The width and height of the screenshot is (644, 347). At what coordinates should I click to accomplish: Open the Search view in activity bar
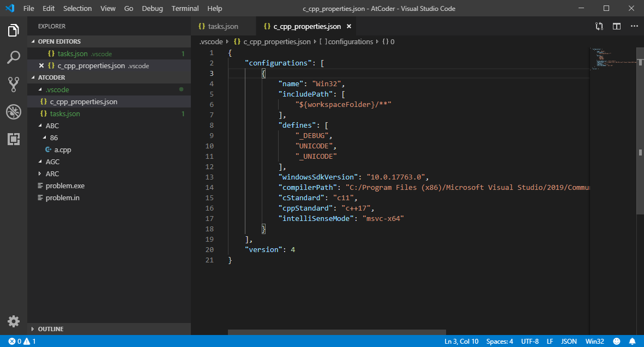[14, 57]
